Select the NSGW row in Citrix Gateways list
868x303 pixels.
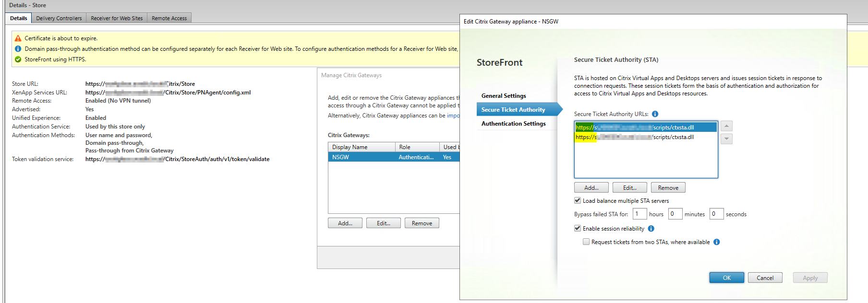point(394,157)
